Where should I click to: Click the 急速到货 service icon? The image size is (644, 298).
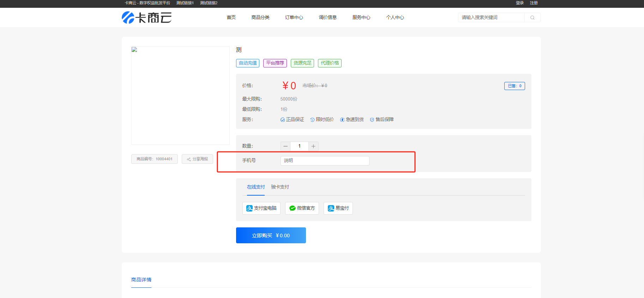342,120
